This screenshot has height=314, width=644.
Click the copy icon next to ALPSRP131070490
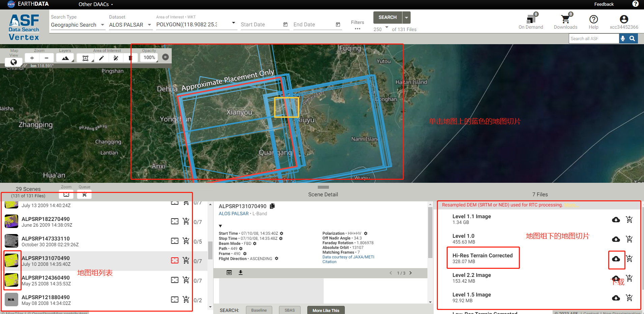(273, 206)
